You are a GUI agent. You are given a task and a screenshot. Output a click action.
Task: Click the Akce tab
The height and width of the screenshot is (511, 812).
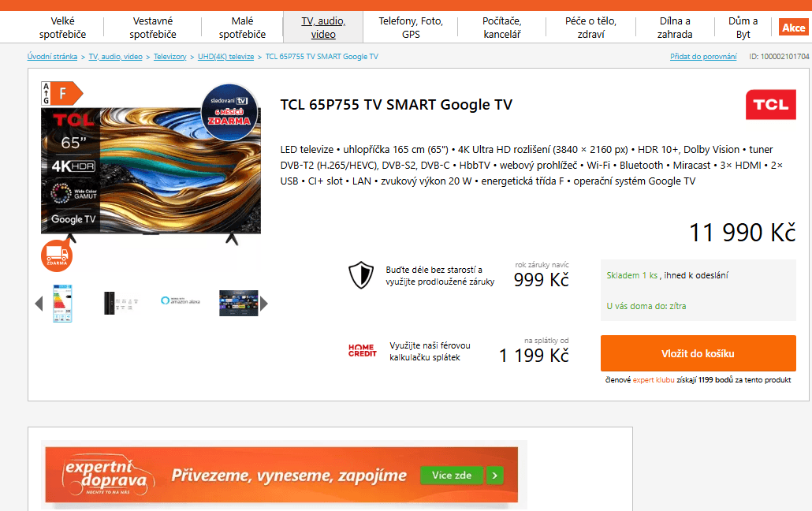point(793,28)
